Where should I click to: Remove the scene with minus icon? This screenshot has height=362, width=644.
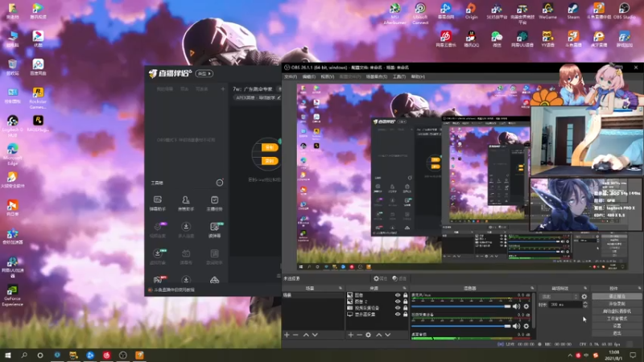pyautogui.click(x=295, y=335)
